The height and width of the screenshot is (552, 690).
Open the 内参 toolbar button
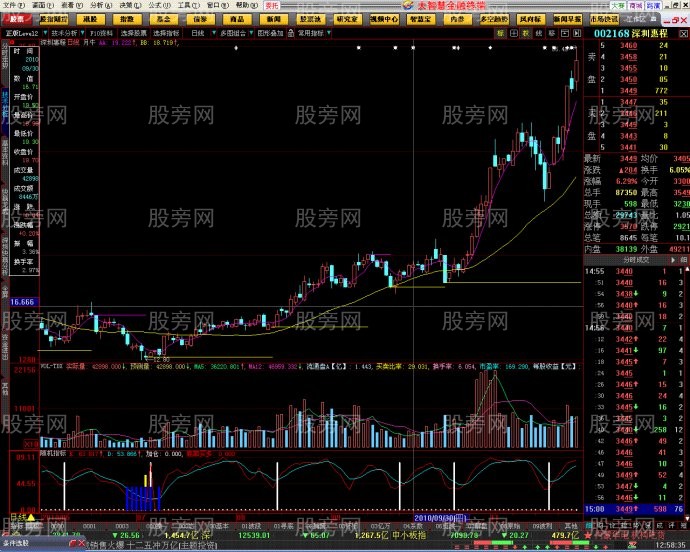[x=458, y=19]
